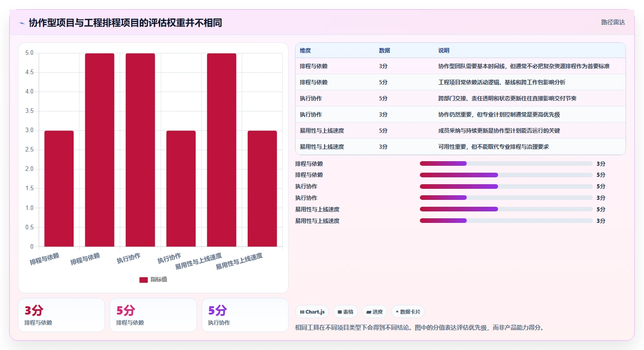
Task: Click the 维度 table column header
Action: 305,51
